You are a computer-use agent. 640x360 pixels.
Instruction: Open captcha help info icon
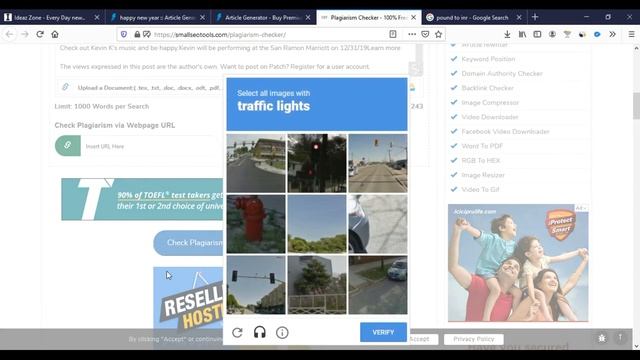tap(282, 333)
